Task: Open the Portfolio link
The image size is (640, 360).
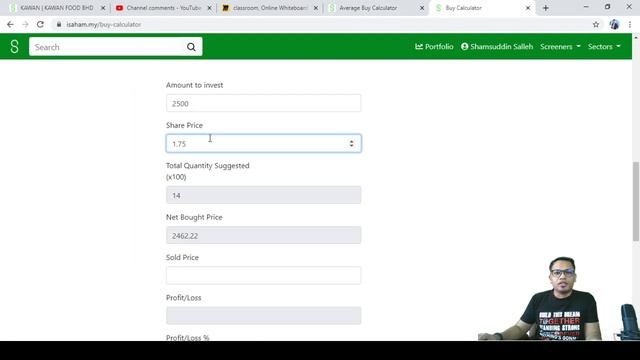Action: click(x=434, y=47)
